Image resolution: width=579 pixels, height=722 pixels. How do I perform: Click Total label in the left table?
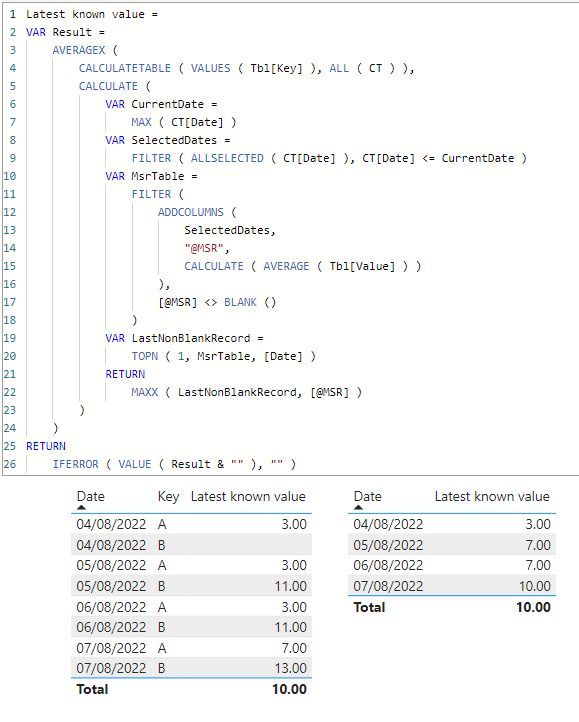(93, 689)
